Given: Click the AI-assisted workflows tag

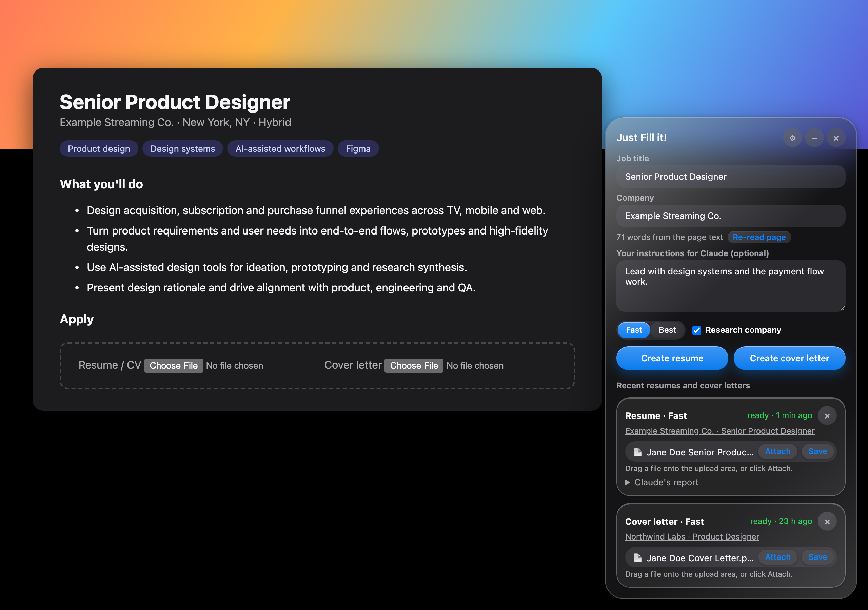Looking at the screenshot, I should point(280,148).
